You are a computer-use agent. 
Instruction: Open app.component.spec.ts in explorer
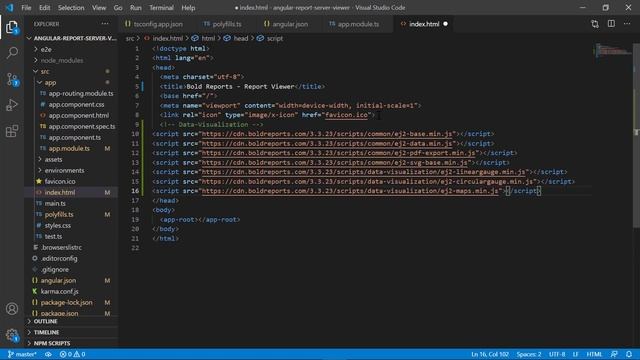82,127
